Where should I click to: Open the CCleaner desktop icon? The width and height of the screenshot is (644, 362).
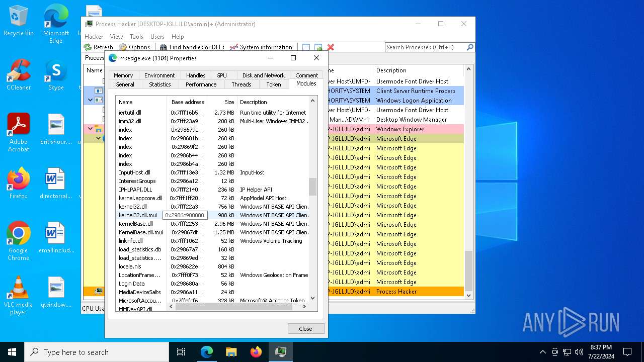(19, 75)
